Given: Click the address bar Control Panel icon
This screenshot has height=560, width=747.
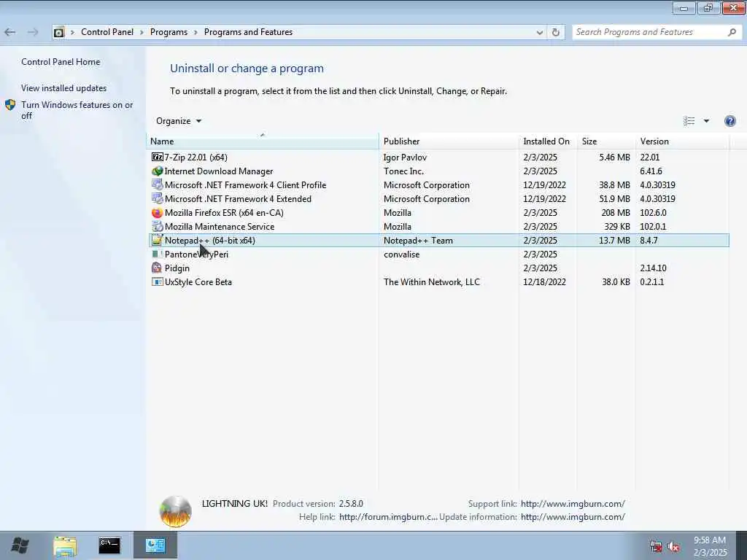Looking at the screenshot, I should pos(58,32).
